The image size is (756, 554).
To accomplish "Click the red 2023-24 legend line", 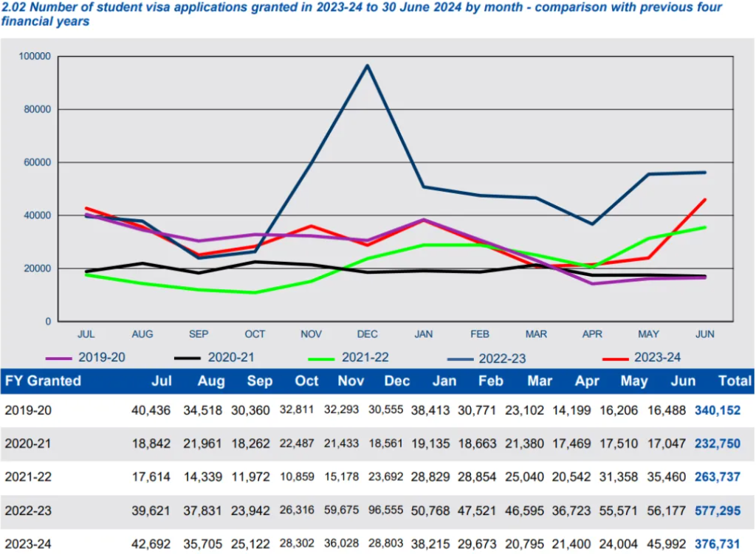I will tap(615, 359).
